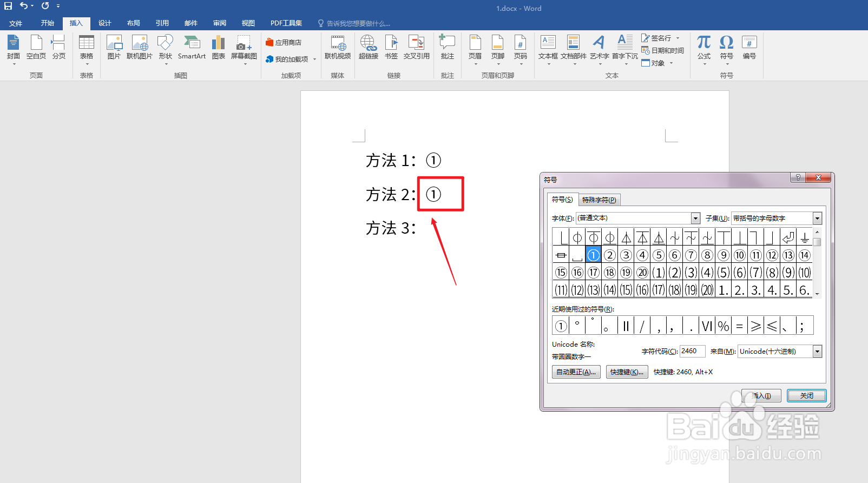
Task: Open the Page Number (页码) menu
Action: (521, 50)
